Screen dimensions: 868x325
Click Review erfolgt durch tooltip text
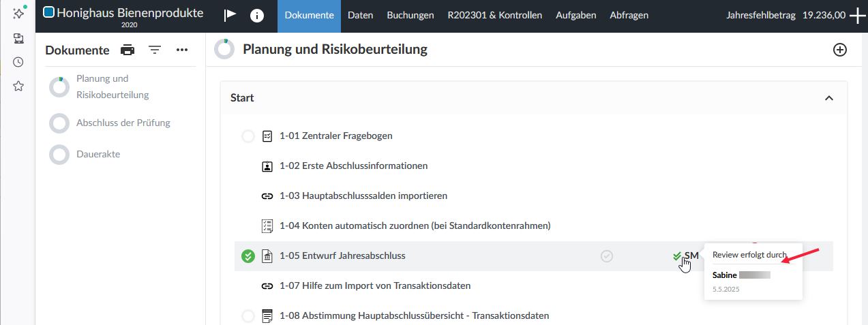750,255
